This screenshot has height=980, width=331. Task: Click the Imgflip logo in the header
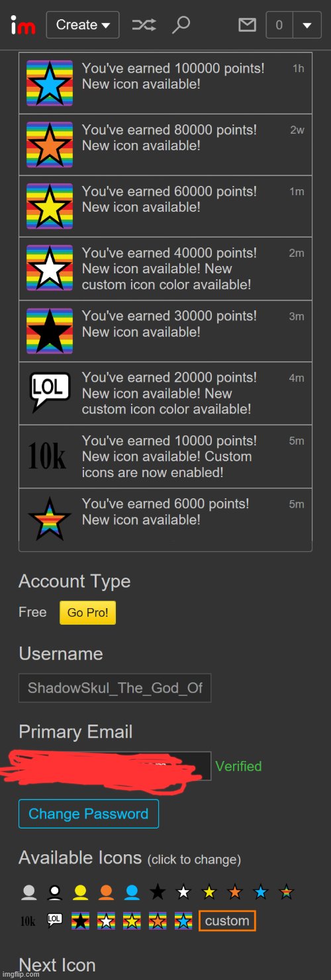(23, 25)
